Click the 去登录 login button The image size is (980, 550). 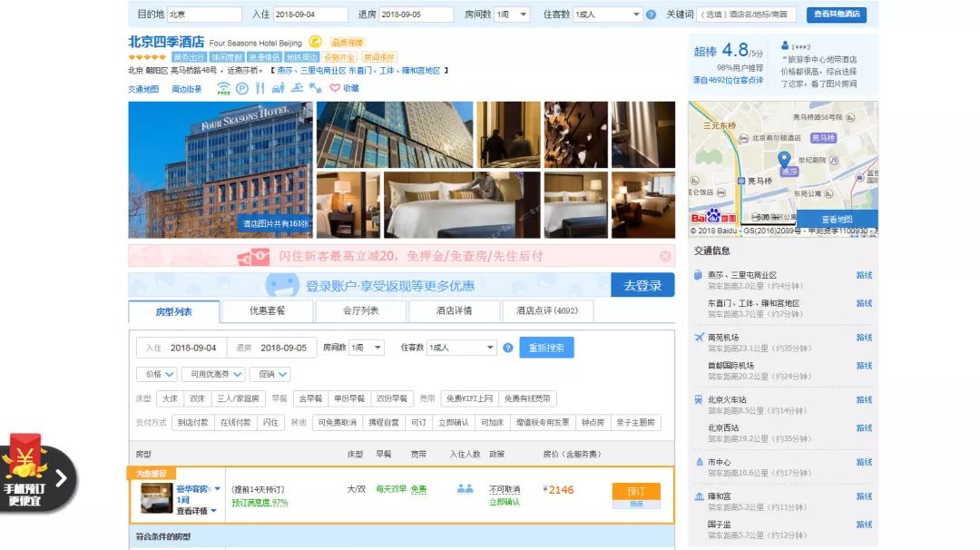coord(642,286)
